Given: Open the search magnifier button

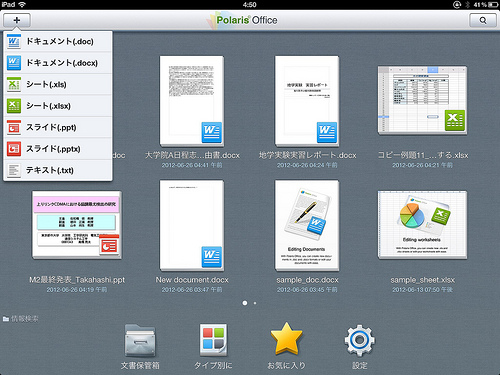Looking at the screenshot, I should click(483, 20).
